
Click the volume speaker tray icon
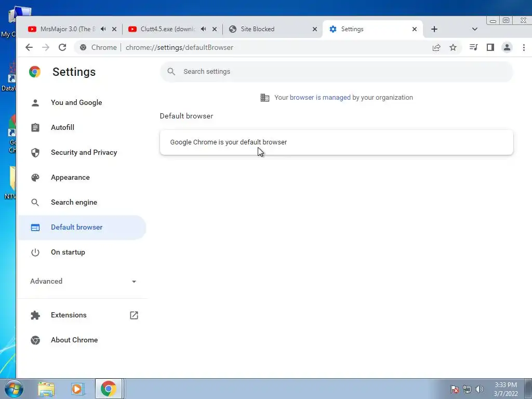coord(480,389)
